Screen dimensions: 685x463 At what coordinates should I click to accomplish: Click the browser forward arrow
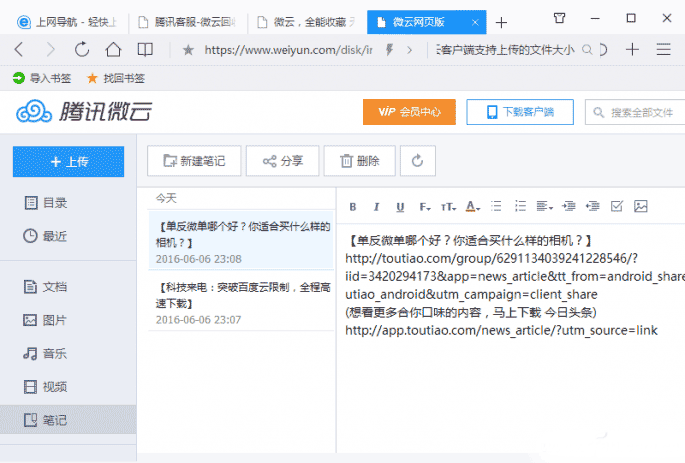pyautogui.click(x=51, y=49)
